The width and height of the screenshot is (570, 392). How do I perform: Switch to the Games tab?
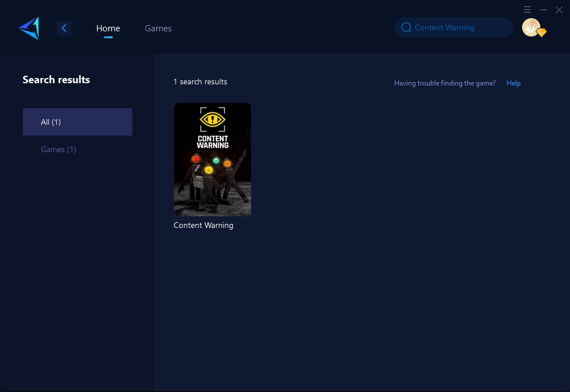pyautogui.click(x=158, y=28)
